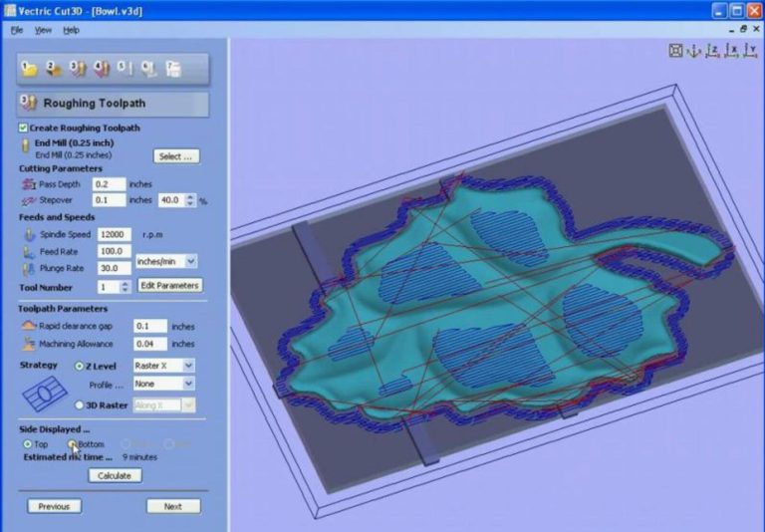Go to step 1 open model icon

pyautogui.click(x=29, y=69)
